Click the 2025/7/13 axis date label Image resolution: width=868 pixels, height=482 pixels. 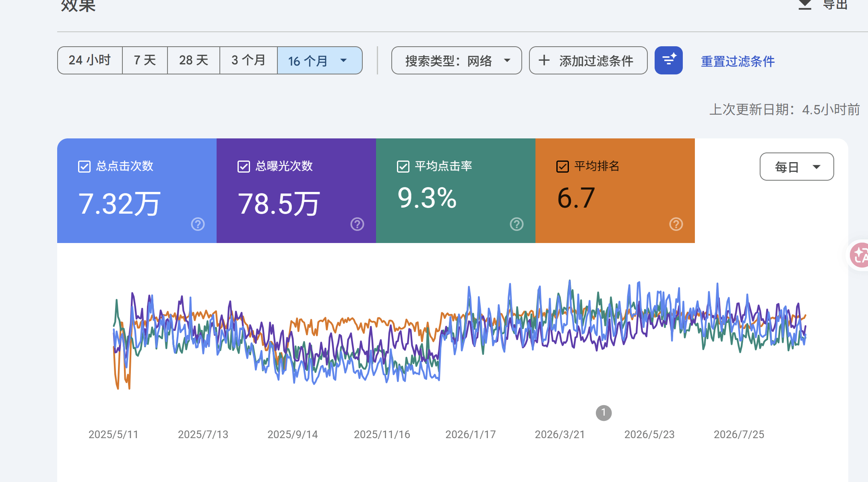(203, 435)
